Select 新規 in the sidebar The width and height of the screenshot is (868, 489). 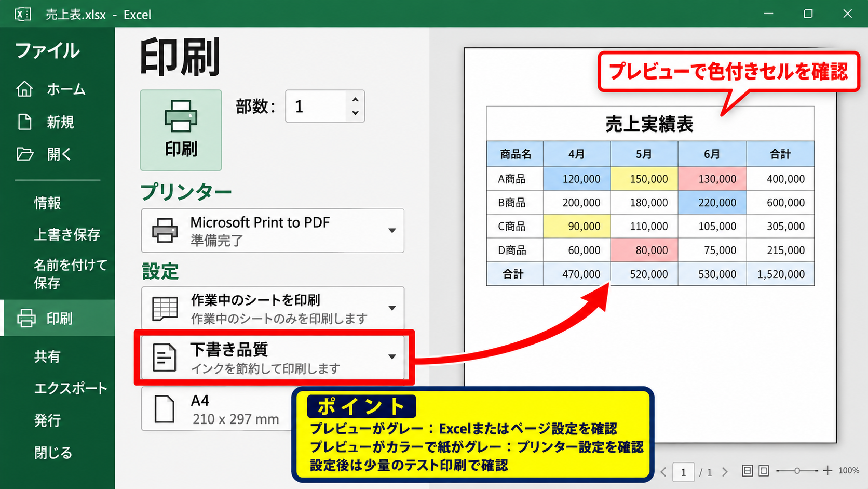pyautogui.click(x=60, y=122)
